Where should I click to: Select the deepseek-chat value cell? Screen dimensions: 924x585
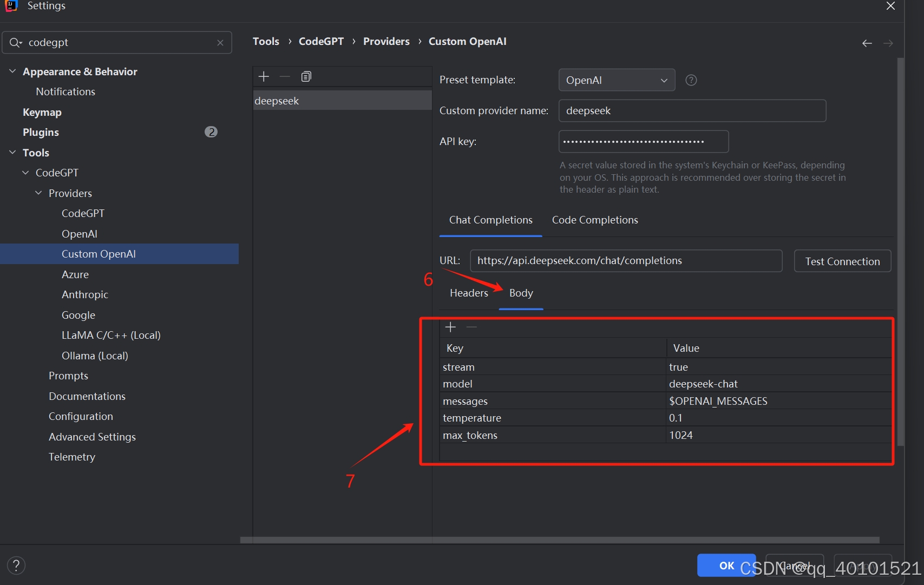coord(779,384)
